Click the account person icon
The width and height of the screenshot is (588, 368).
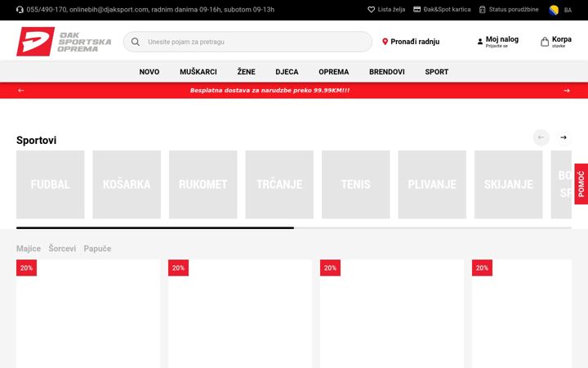480,42
